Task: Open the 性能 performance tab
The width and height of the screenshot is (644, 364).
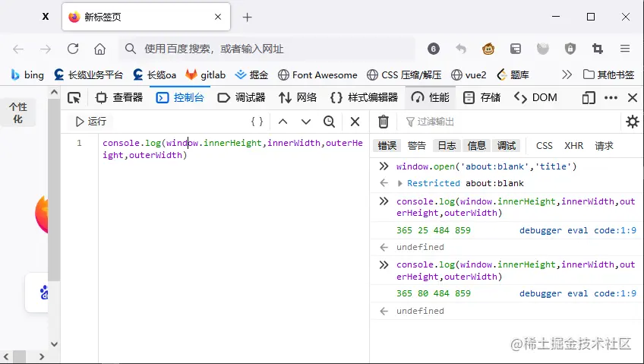Action: coord(430,98)
